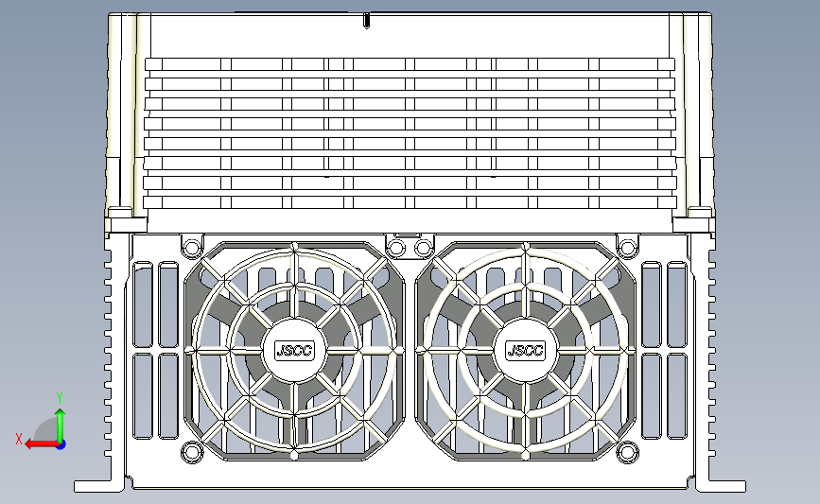This screenshot has height=504, width=820.
Task: Pick the screw hole below the right fan's lower-right corner
Action: [x=628, y=452]
